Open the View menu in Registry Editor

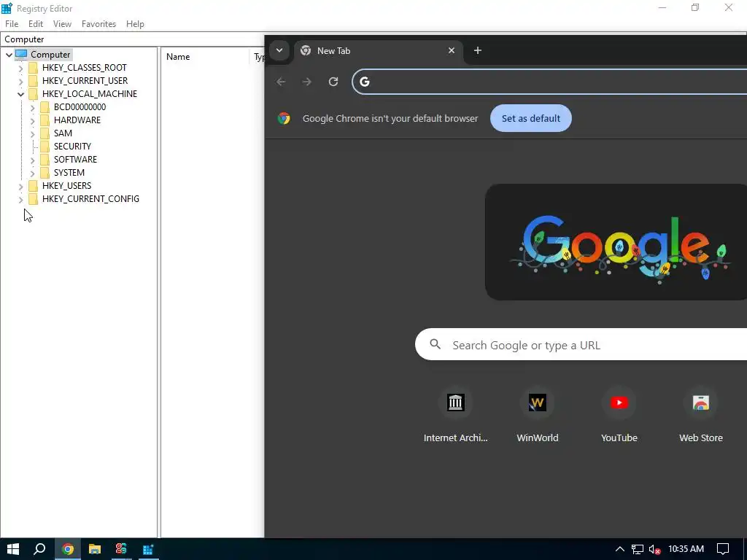(x=62, y=24)
